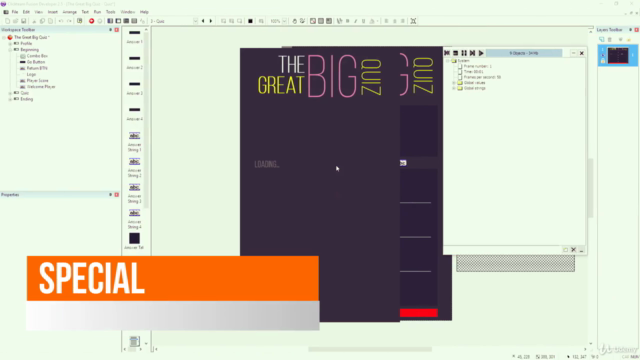Select the Answer Tel object icon
This screenshot has width=640, height=360.
pyautogui.click(x=134, y=238)
